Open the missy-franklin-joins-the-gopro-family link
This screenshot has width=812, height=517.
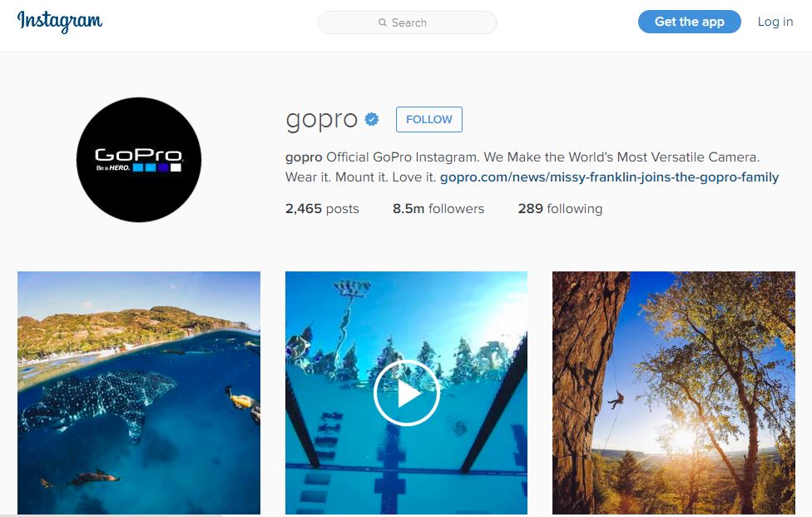(x=610, y=177)
